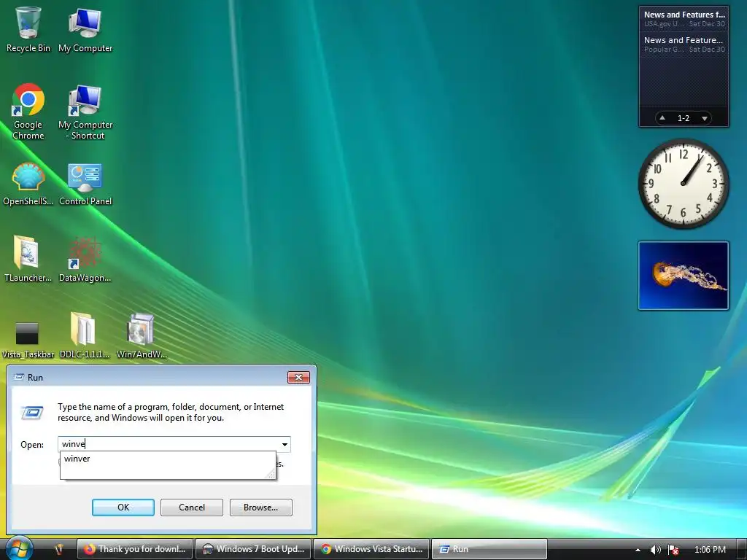This screenshot has width=747, height=560.
Task: Choose winver autocomplete suggestion
Action: click(x=167, y=459)
